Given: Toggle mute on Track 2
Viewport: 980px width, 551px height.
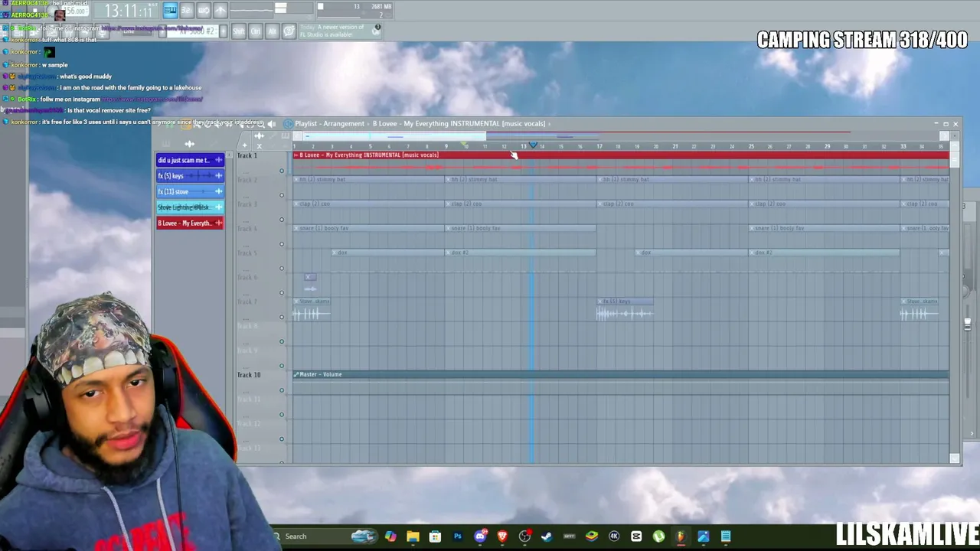Looking at the screenshot, I should coord(282,195).
